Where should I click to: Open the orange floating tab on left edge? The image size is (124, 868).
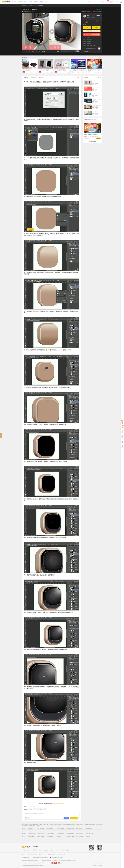1,436
